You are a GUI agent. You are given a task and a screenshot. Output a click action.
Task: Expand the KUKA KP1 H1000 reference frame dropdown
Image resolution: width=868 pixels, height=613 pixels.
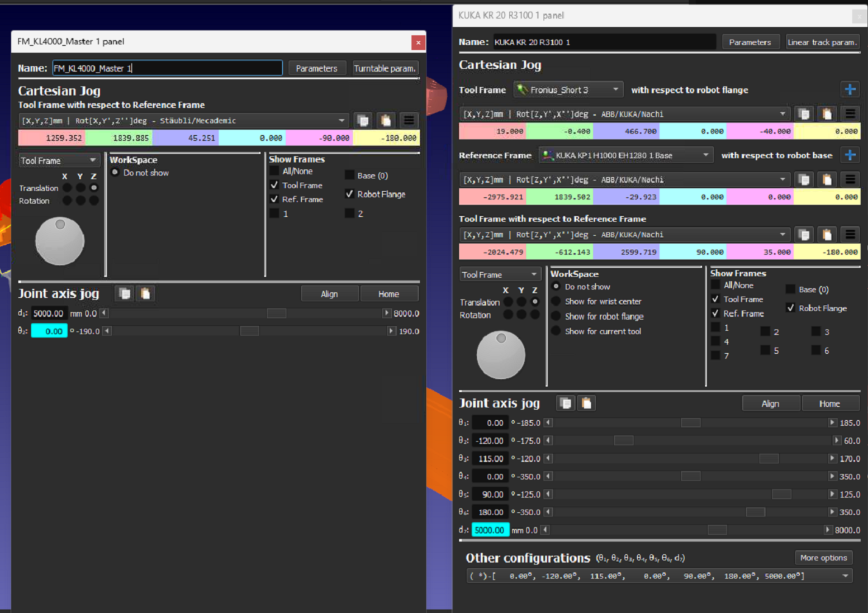point(625,155)
